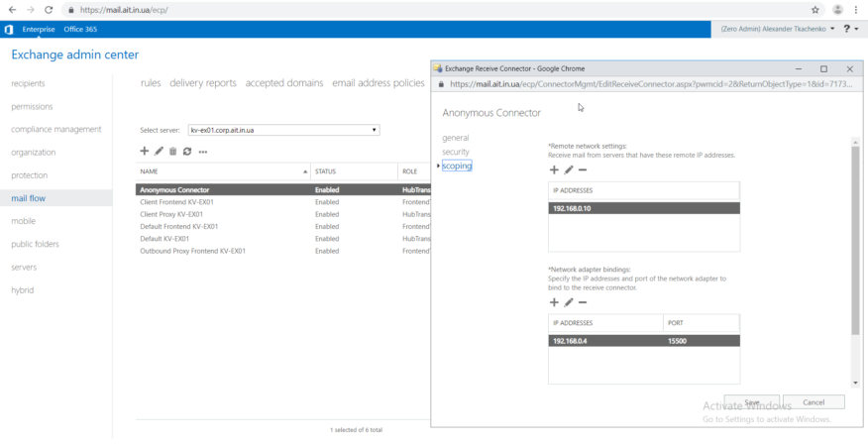Screen dimensions: 868x446
Task: Go to public folders in navigation
Action: point(35,244)
